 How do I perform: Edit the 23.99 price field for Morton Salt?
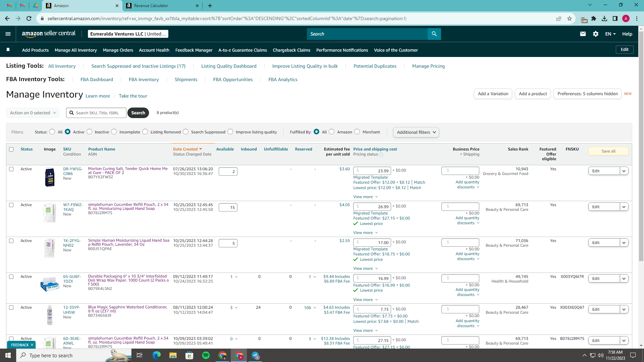(x=372, y=171)
